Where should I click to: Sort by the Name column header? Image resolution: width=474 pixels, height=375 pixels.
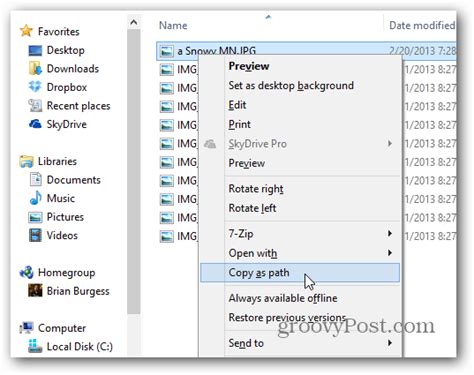[173, 25]
